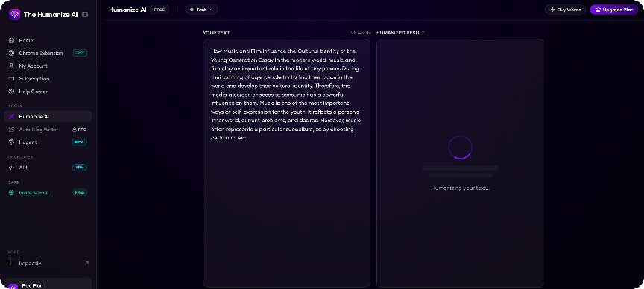Click the Free Plan account card
Screen dimensions: 644x289
(48, 284)
